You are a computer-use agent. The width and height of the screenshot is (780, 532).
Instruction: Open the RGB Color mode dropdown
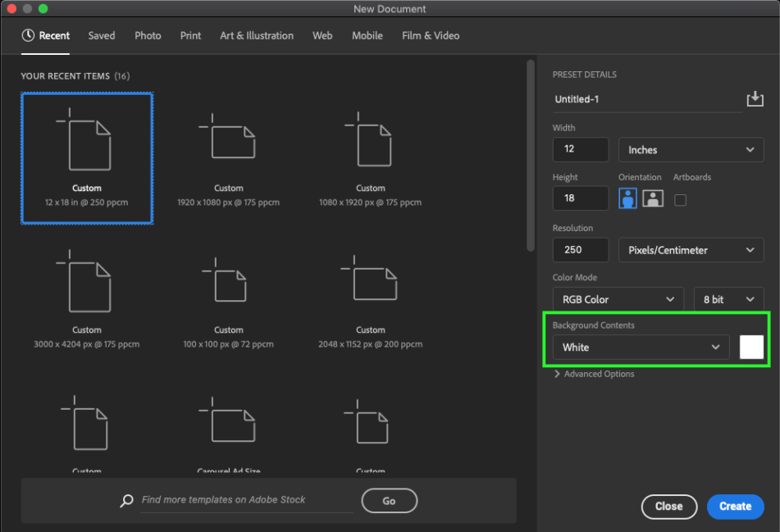[x=618, y=298]
